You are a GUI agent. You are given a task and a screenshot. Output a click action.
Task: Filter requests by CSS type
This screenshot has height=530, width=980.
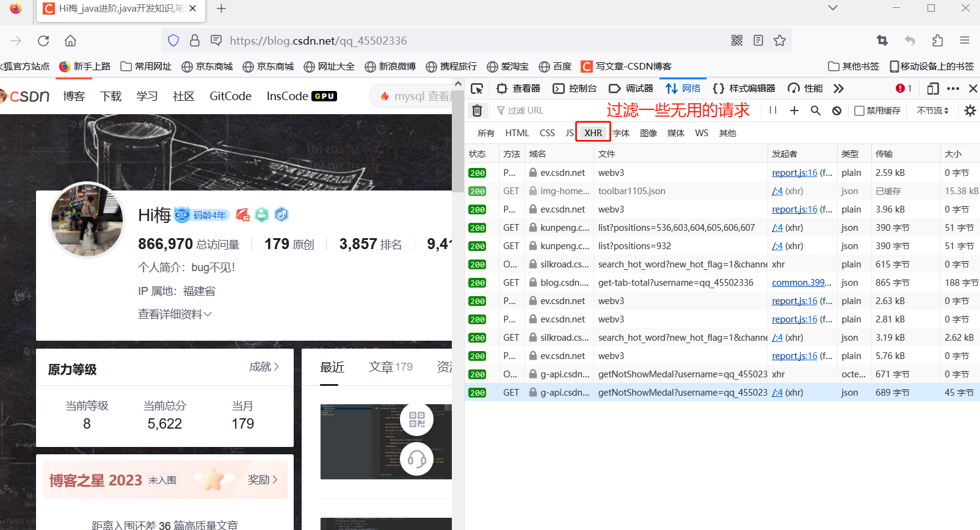click(547, 132)
